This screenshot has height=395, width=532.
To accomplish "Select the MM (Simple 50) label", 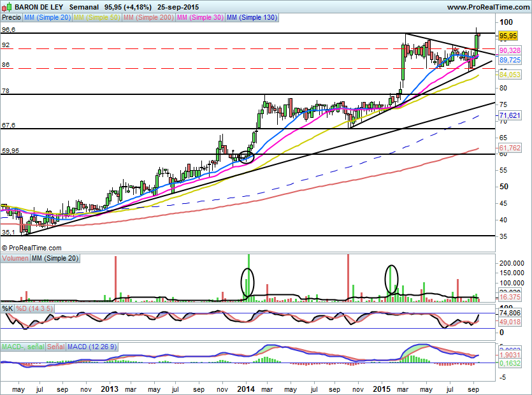I will (97, 17).
